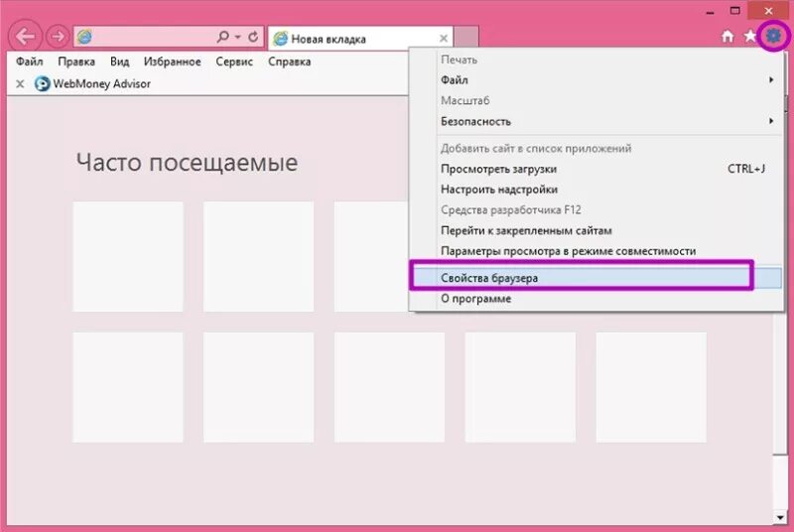Minimize the browser window
The image size is (794, 532).
click(x=710, y=12)
